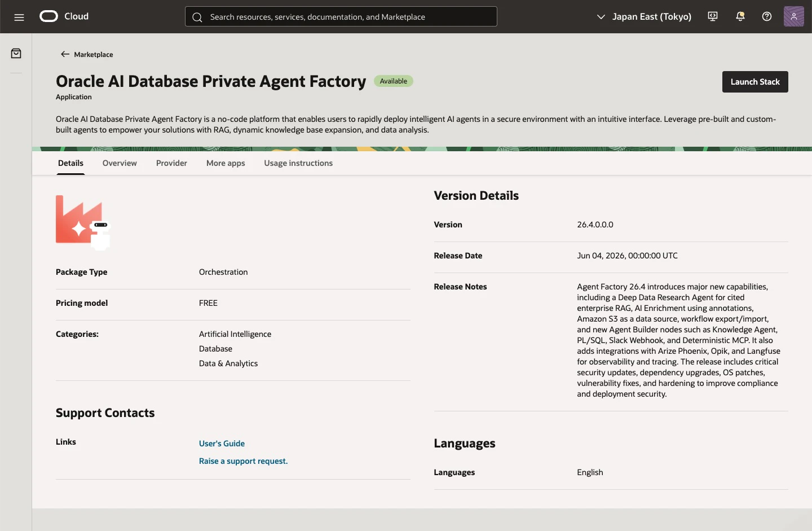This screenshot has width=812, height=531.
Task: Click the release date Jun 04, 2026 value
Action: pyautogui.click(x=627, y=256)
